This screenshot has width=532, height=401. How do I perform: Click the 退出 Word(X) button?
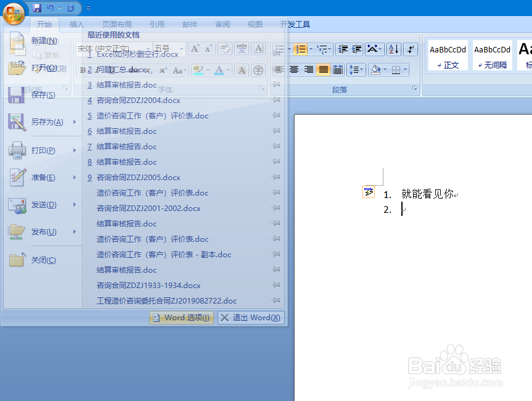(251, 318)
